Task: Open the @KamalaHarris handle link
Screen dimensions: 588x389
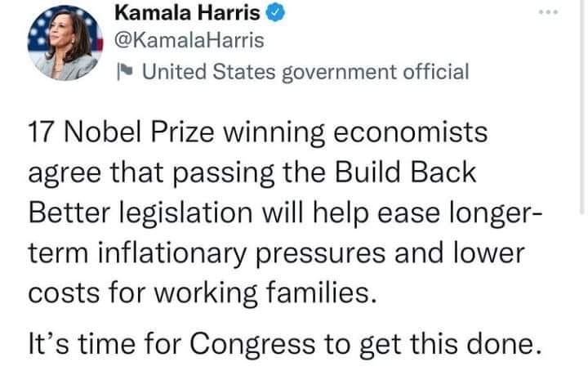Action: [186, 41]
